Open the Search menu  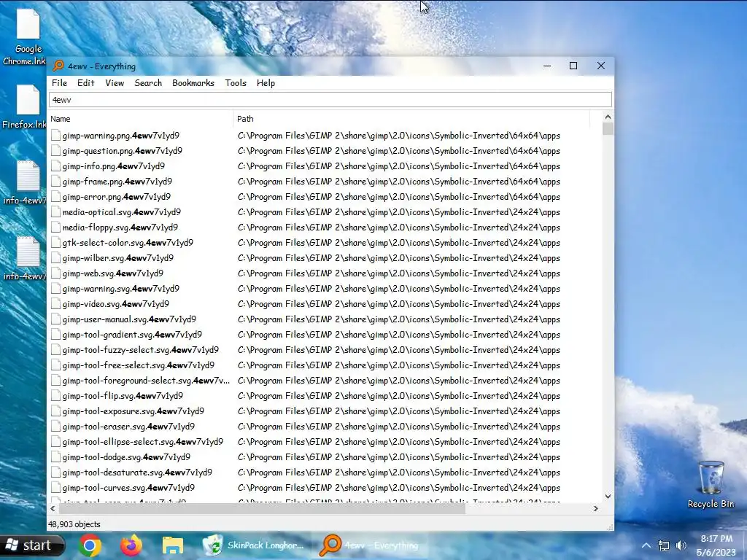click(x=148, y=83)
